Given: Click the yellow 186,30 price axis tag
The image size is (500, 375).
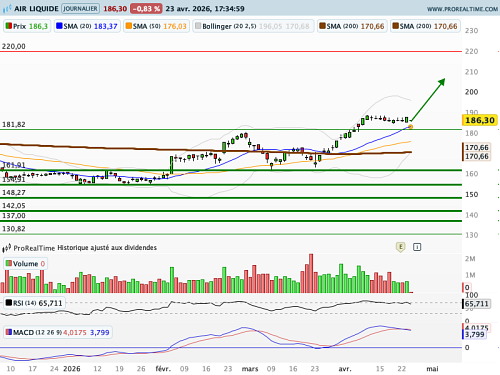Looking at the screenshot, I should [480, 120].
